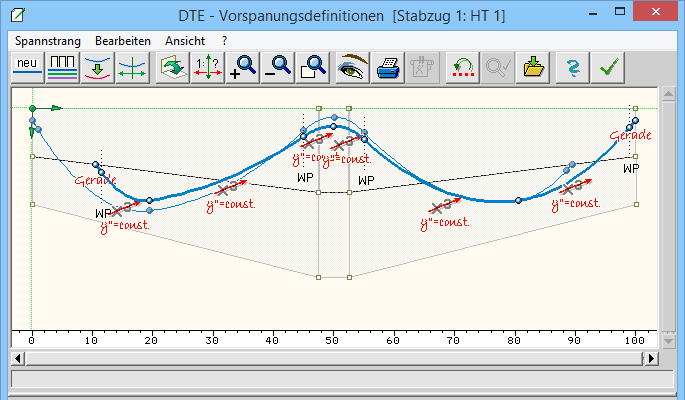
Task: Open the ? help menu
Action: [x=225, y=40]
